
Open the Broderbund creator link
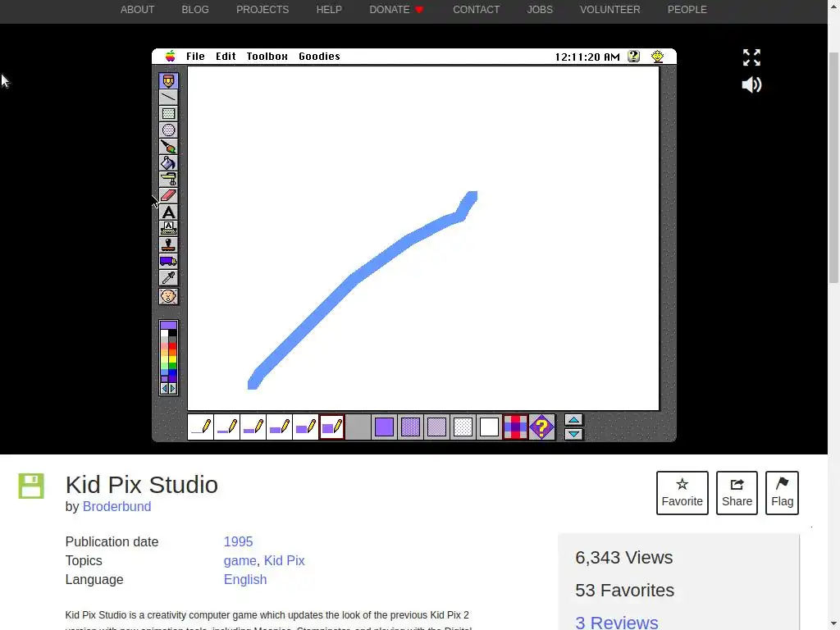point(116,506)
